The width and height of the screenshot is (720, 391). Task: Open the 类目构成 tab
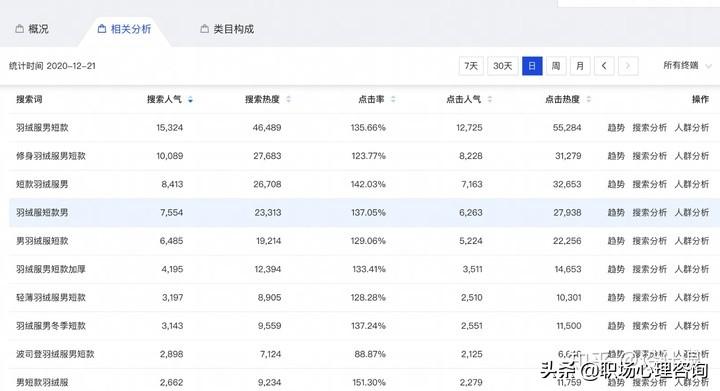[x=227, y=29]
